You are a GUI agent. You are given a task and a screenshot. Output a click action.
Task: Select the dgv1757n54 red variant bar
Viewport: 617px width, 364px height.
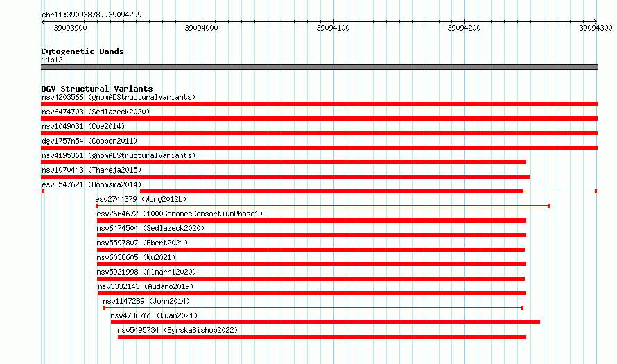point(319,148)
